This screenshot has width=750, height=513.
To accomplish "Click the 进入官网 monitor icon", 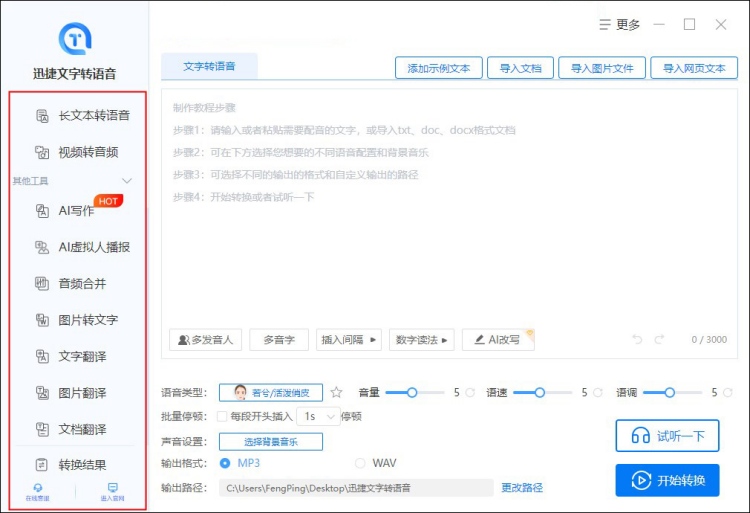I will tap(112, 488).
